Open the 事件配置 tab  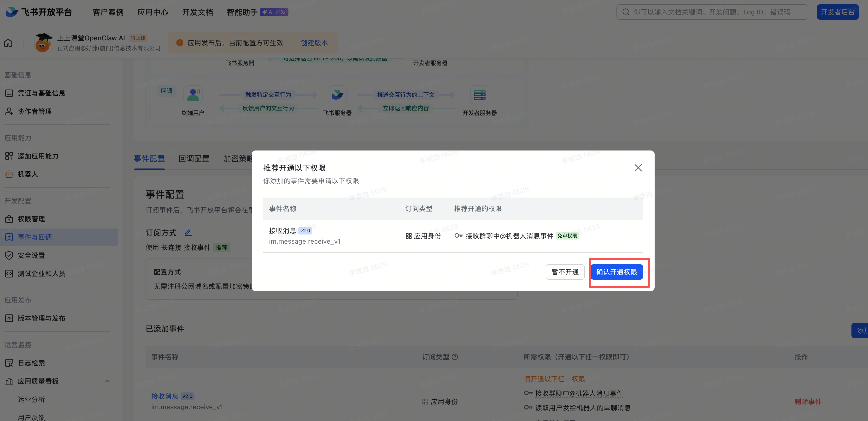149,159
